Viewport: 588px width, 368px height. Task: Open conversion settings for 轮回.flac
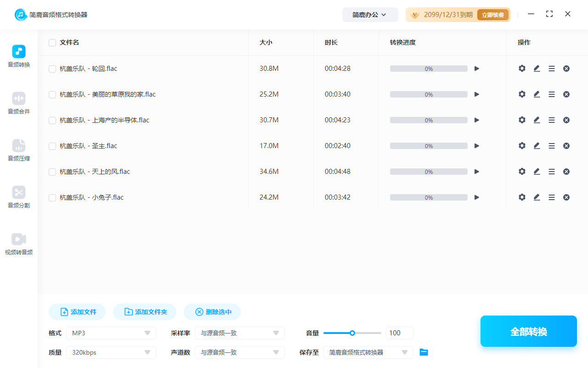[522, 68]
